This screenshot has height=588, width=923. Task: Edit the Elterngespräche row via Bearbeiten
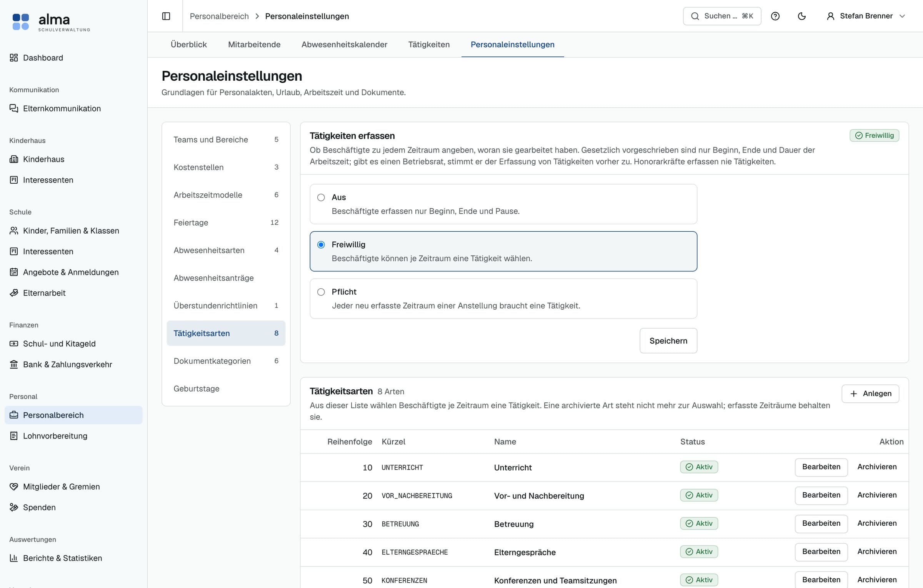(821, 552)
